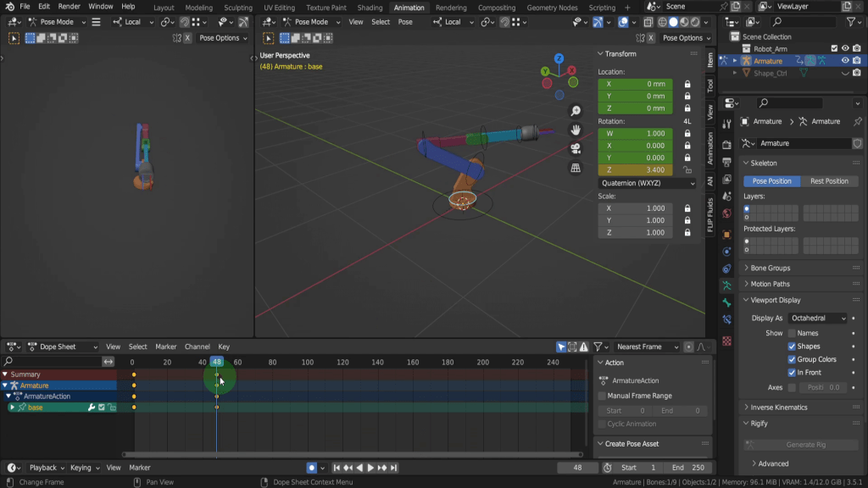Screen dimensions: 868x488
Task: Click the zoom magnifier viewport gizmo
Action: [576, 111]
